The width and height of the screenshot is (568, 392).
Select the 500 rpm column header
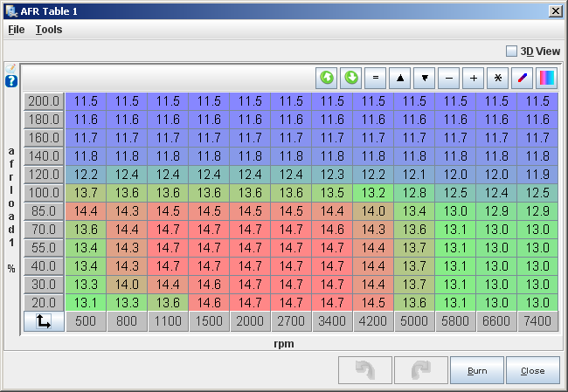pyautogui.click(x=86, y=321)
